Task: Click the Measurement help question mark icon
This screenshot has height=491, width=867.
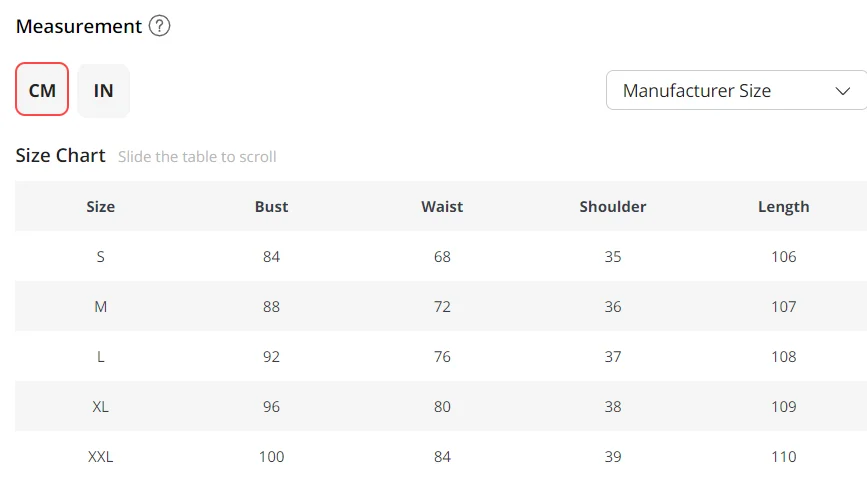Action: tap(159, 27)
